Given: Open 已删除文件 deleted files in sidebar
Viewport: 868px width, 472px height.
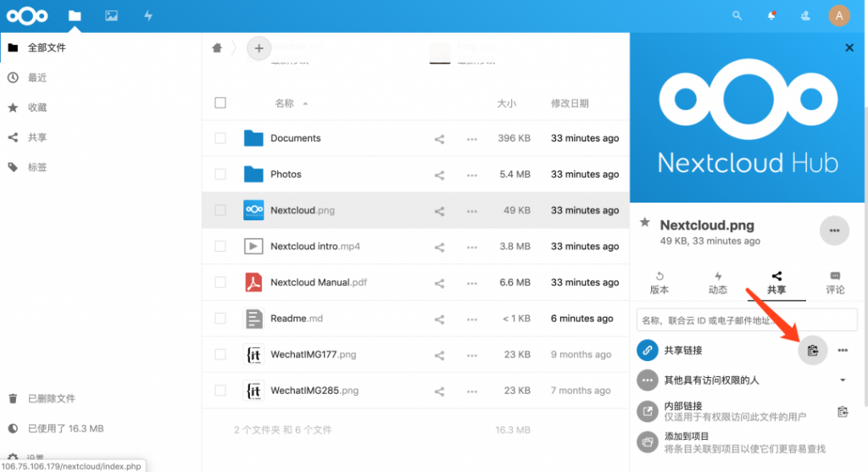Looking at the screenshot, I should tap(51, 398).
